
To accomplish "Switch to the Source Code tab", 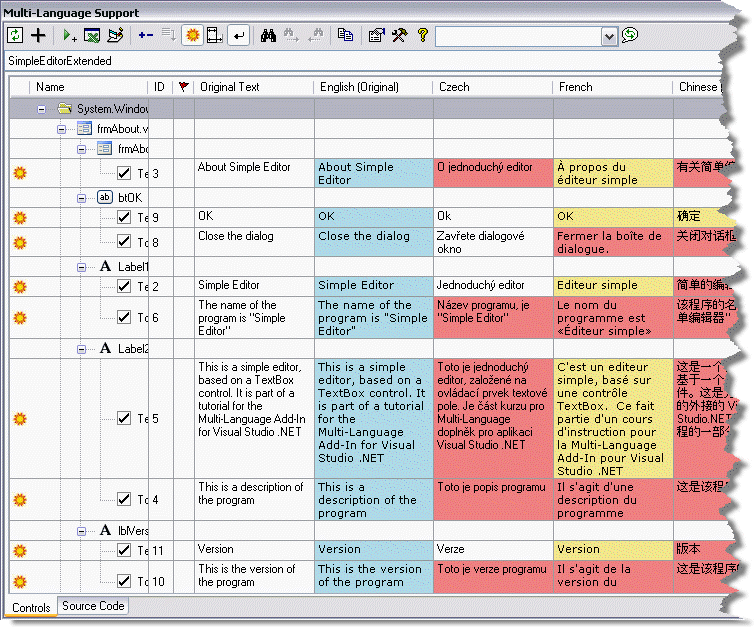I will (93, 606).
